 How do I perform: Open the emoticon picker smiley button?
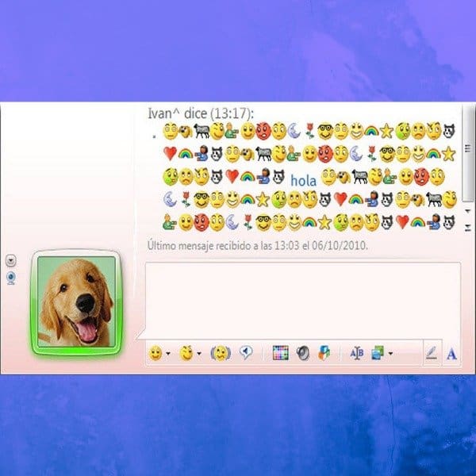coord(155,353)
